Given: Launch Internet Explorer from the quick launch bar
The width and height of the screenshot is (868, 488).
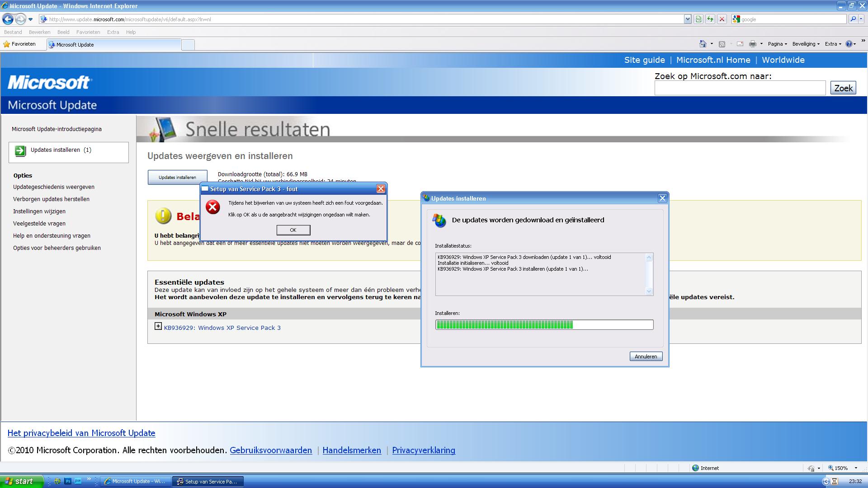Looking at the screenshot, I should [57, 481].
